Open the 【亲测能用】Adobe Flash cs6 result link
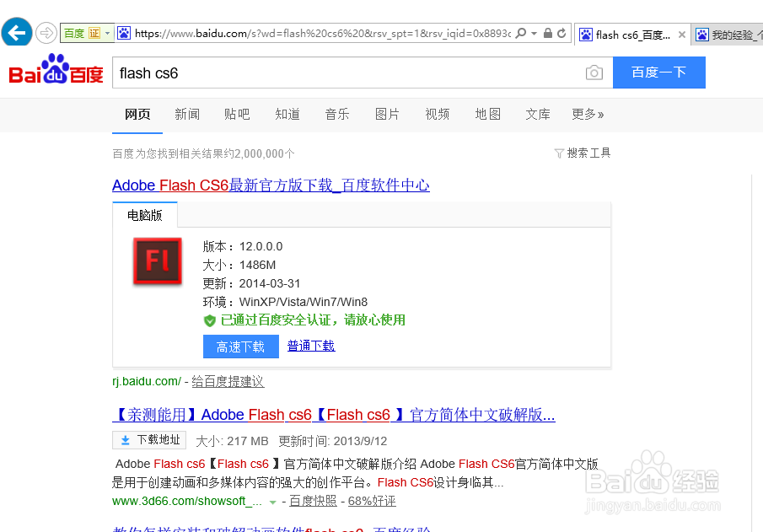Image resolution: width=763 pixels, height=532 pixels. tap(334, 415)
